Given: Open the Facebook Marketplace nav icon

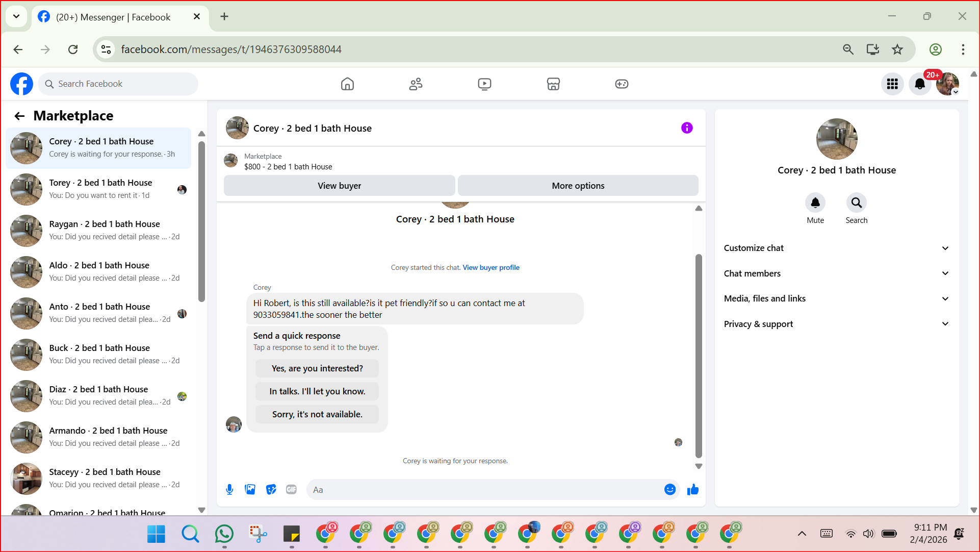Looking at the screenshot, I should click(x=553, y=84).
